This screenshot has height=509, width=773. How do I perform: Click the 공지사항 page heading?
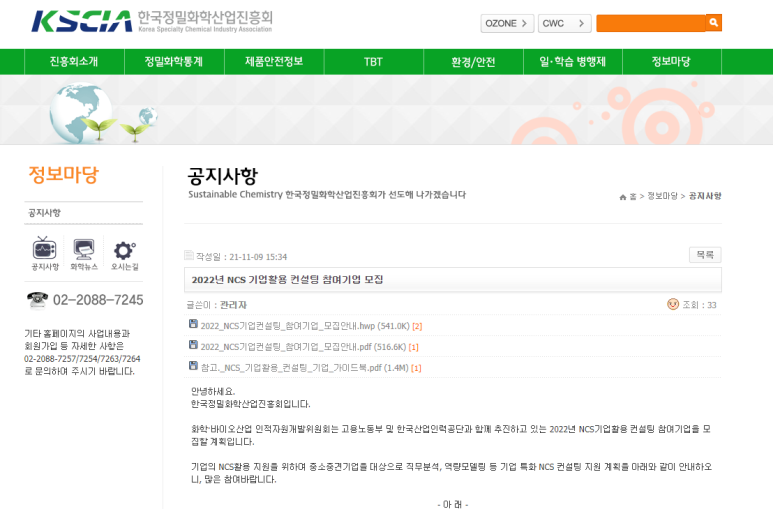(x=223, y=176)
